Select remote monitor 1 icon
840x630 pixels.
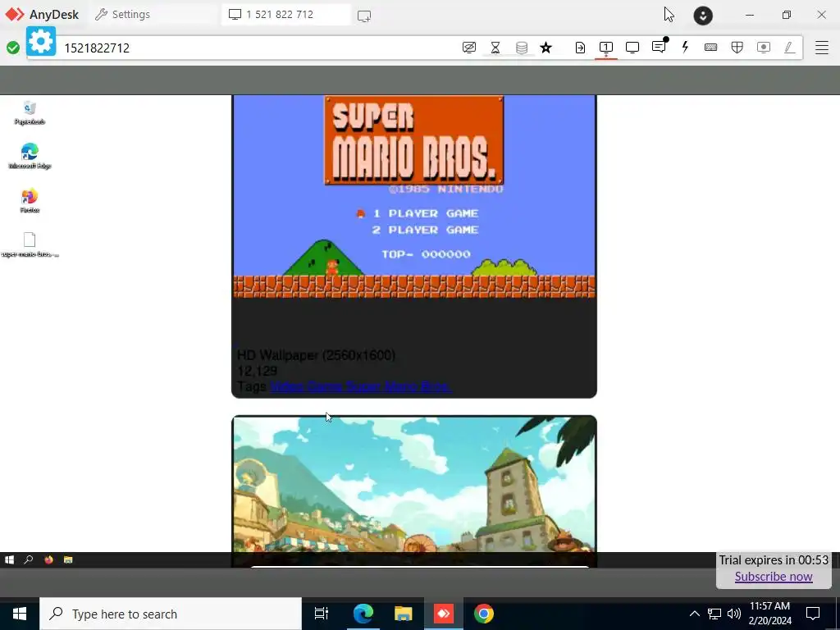pyautogui.click(x=606, y=48)
